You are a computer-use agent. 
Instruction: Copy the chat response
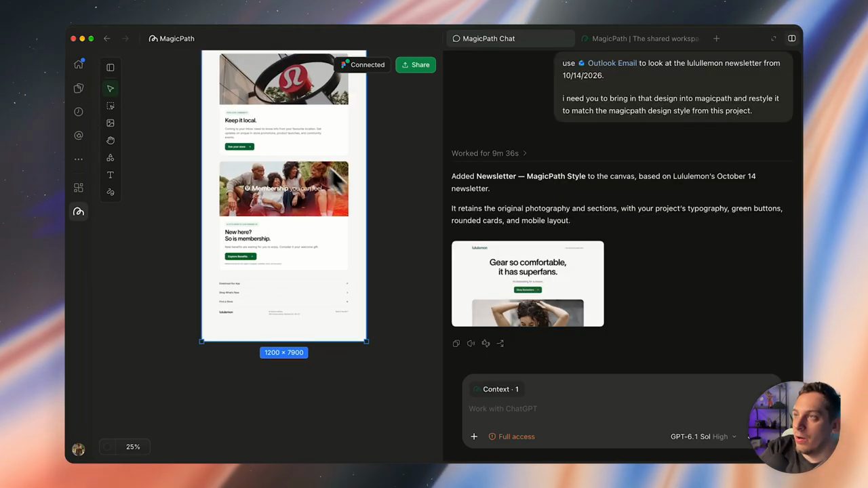pos(456,344)
